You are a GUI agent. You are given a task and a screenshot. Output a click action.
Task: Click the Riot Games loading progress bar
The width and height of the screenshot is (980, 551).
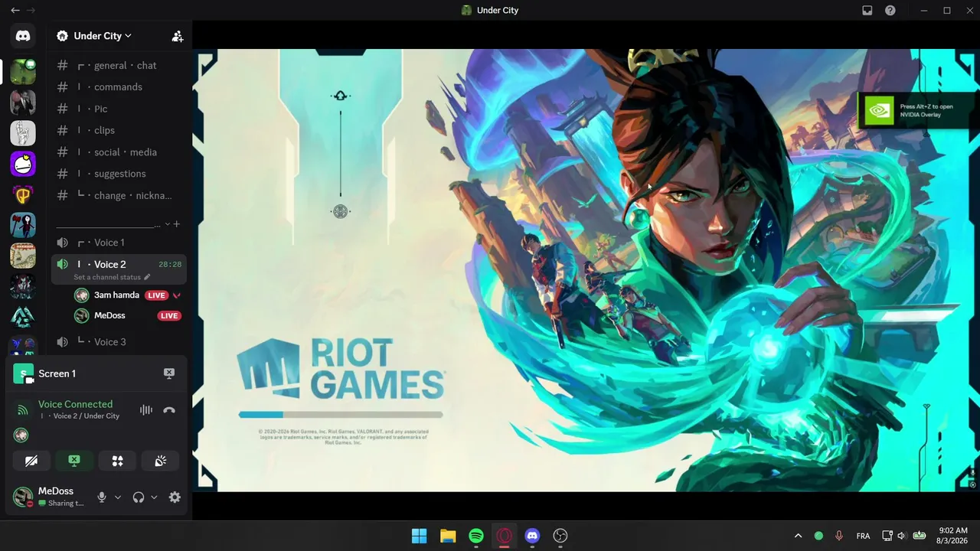(341, 415)
